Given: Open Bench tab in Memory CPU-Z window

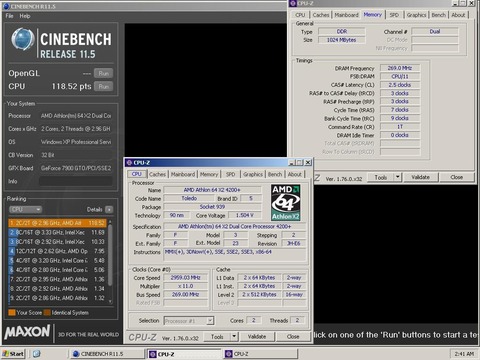Looking at the screenshot, I should [438, 15].
